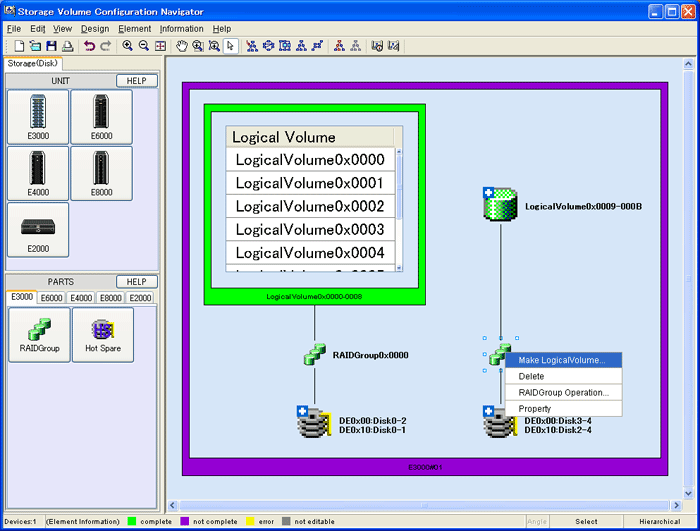Screen dimensions: 700x531
Task: Open a file using the folder toolbar icon
Action: [x=35, y=46]
